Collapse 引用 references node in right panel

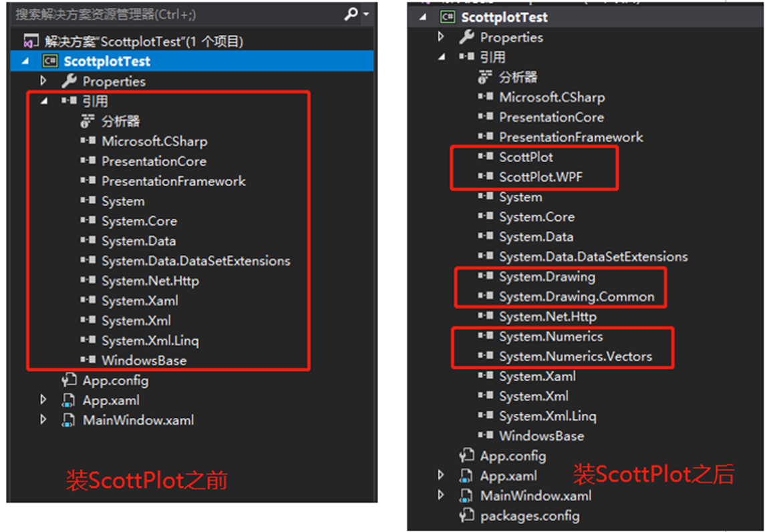(442, 57)
